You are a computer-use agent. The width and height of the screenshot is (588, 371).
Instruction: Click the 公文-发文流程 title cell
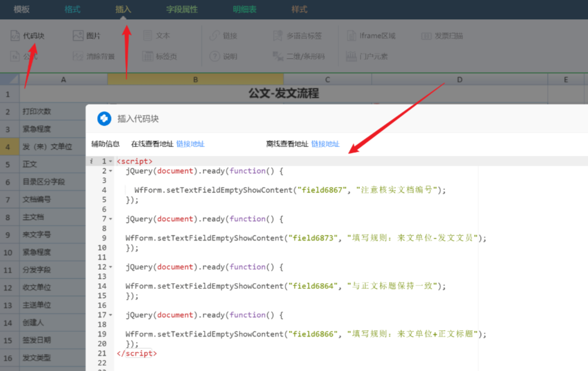283,94
